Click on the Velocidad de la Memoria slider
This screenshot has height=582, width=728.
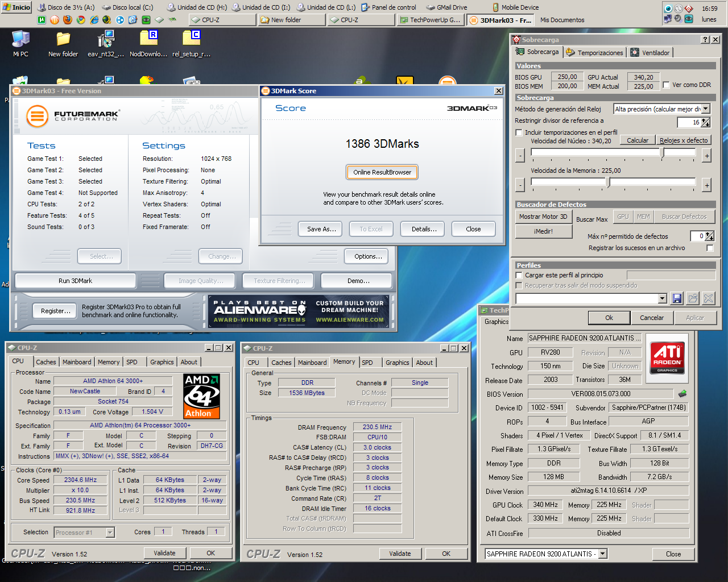613,182
